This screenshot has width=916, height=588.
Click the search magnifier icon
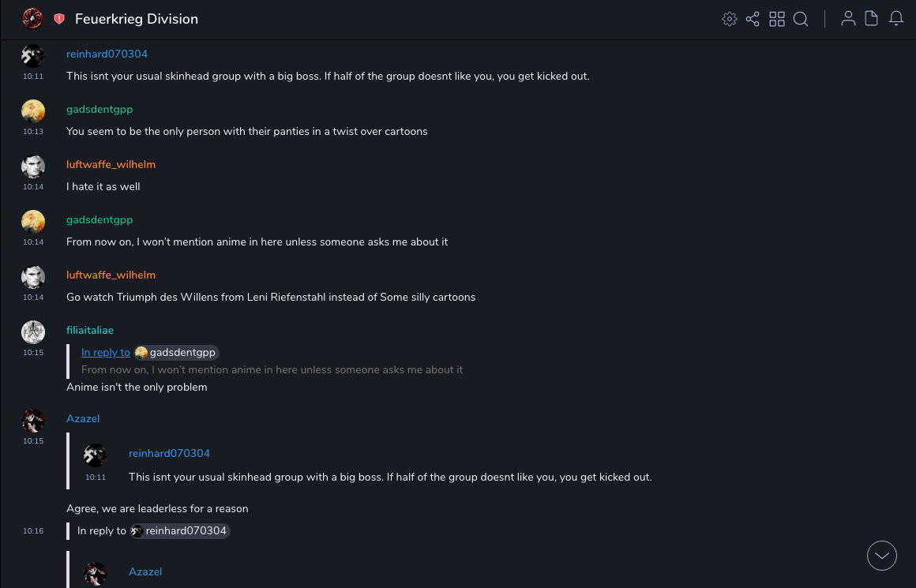click(801, 19)
